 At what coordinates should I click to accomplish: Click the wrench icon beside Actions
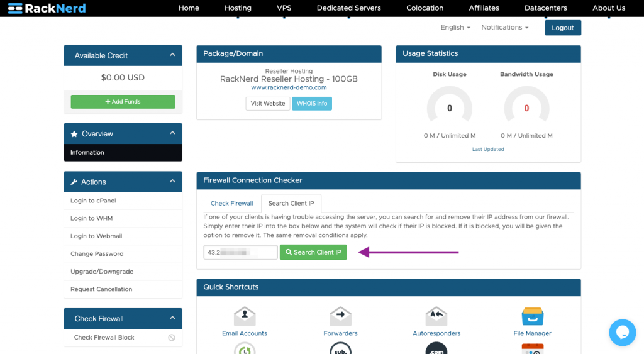click(x=74, y=182)
